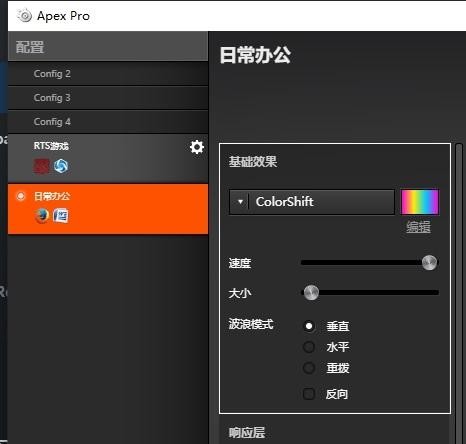This screenshot has height=444, width=466.
Task: Select the 日常办公 configuration
Action: tap(108, 209)
